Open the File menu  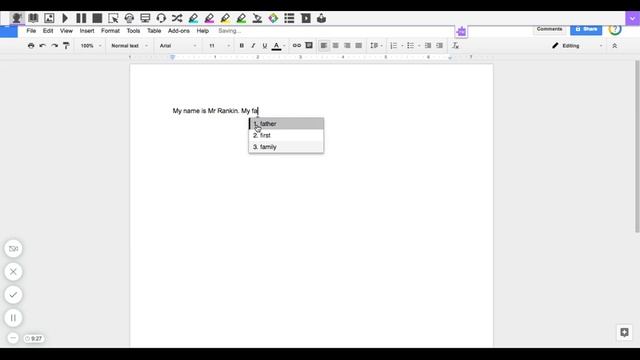coord(31,31)
